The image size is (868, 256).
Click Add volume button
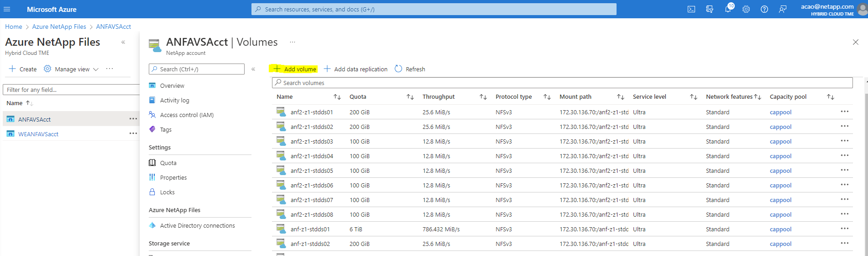(x=295, y=69)
